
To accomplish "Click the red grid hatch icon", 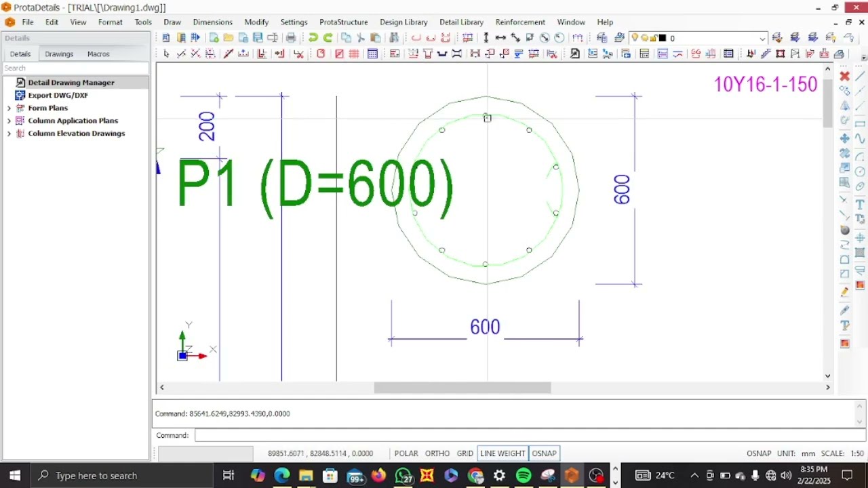I will coord(354,54).
